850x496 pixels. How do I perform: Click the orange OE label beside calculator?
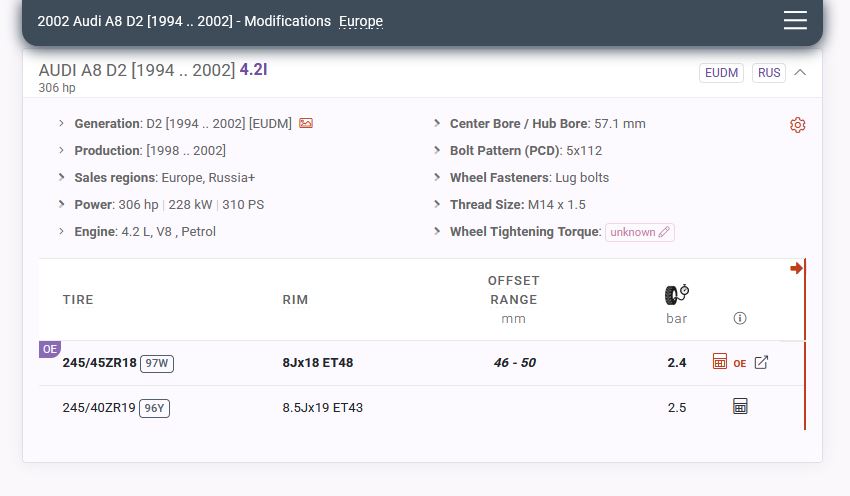[x=740, y=364]
